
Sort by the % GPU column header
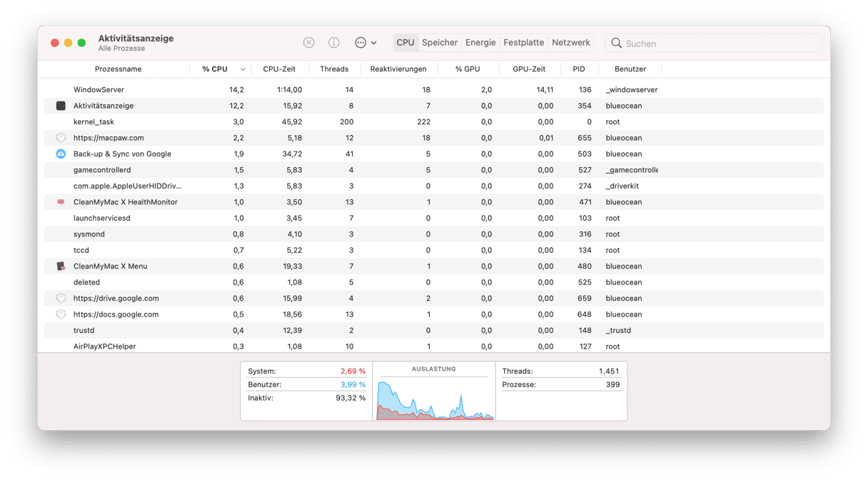[x=468, y=69]
